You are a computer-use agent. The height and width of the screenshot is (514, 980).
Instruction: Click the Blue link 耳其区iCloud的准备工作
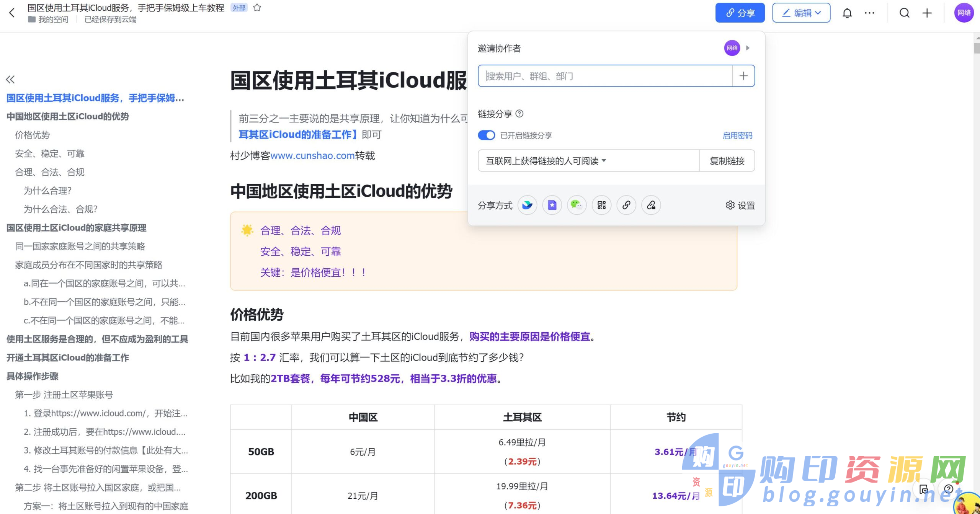[301, 134]
